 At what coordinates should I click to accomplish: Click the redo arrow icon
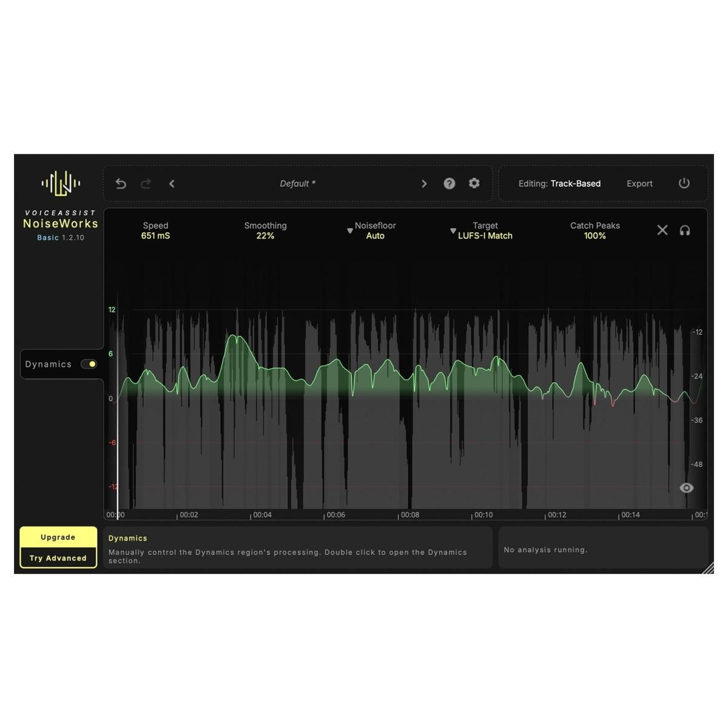146,184
